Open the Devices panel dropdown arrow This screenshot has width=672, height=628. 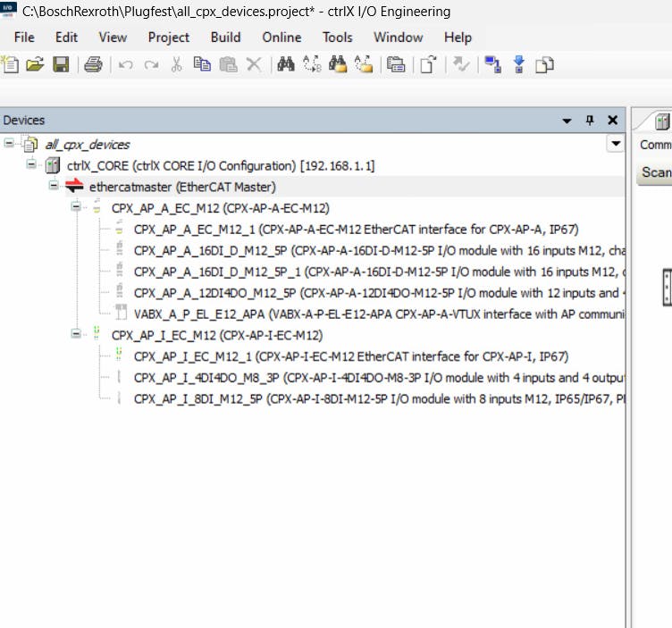pos(567,121)
